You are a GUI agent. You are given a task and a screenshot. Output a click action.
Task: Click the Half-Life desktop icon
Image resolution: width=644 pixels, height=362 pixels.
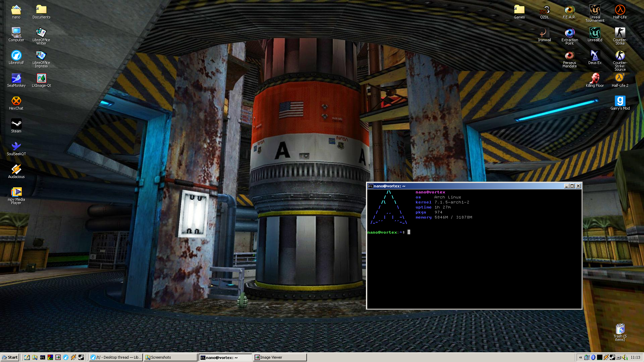click(x=620, y=12)
